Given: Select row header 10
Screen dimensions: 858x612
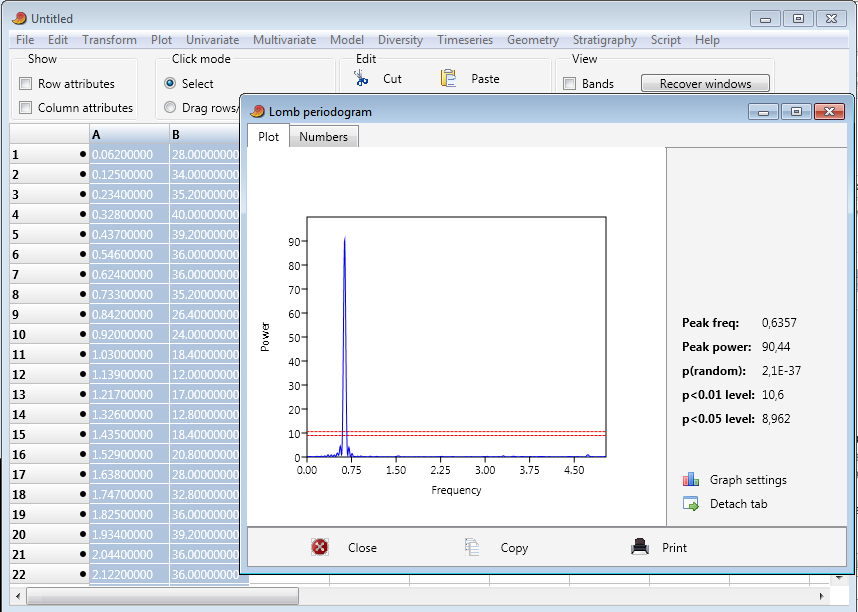Looking at the screenshot, I should 49,334.
